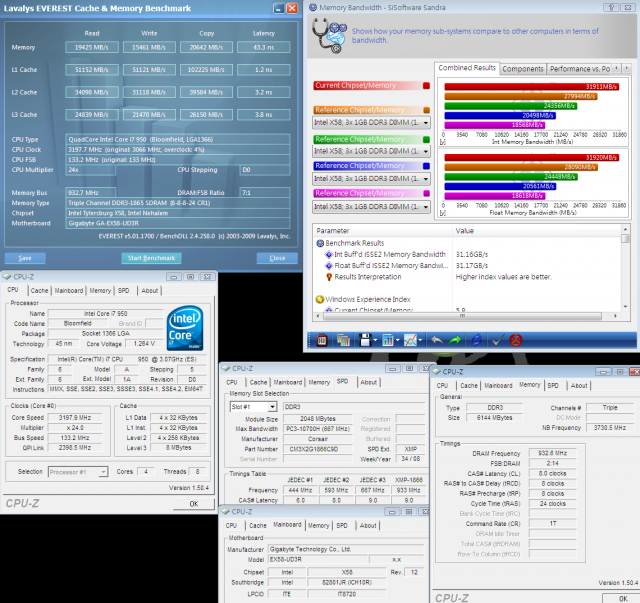Click the floppy disk save icon in Sandra

365,340
